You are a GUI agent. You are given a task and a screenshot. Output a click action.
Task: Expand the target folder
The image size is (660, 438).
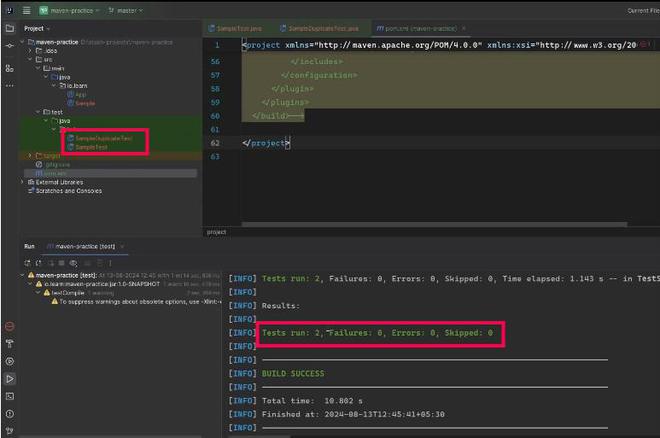[x=30, y=156]
